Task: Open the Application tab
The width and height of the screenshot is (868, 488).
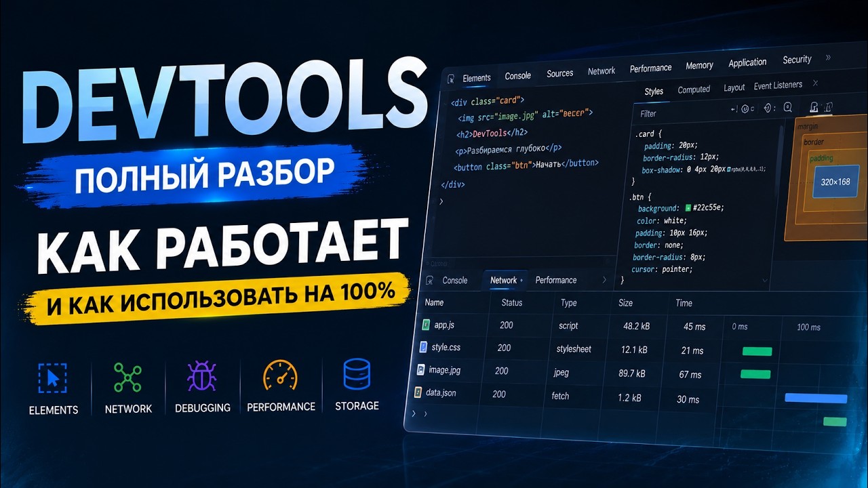Action: pos(747,62)
